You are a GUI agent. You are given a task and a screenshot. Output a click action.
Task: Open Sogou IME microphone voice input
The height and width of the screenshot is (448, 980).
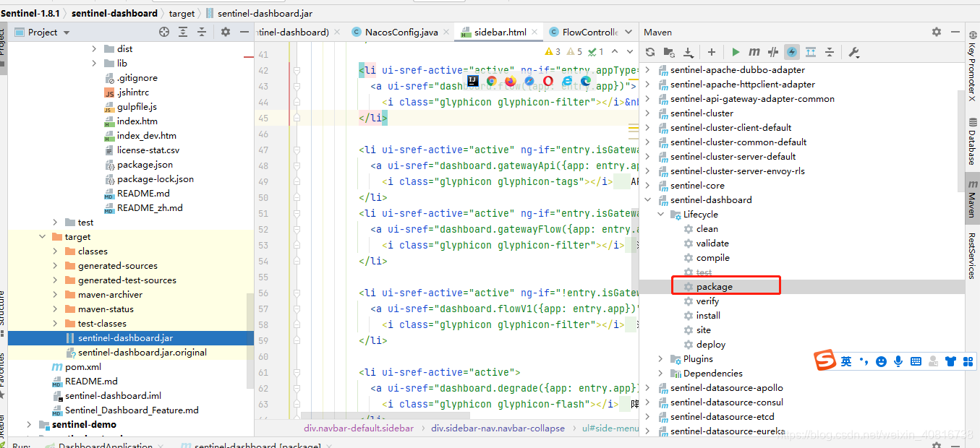click(898, 361)
